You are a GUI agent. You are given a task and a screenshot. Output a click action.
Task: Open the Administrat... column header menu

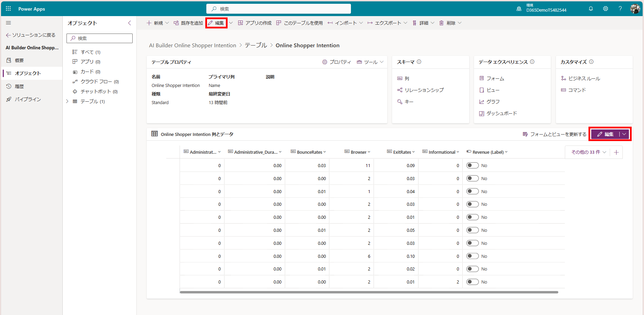click(x=219, y=152)
